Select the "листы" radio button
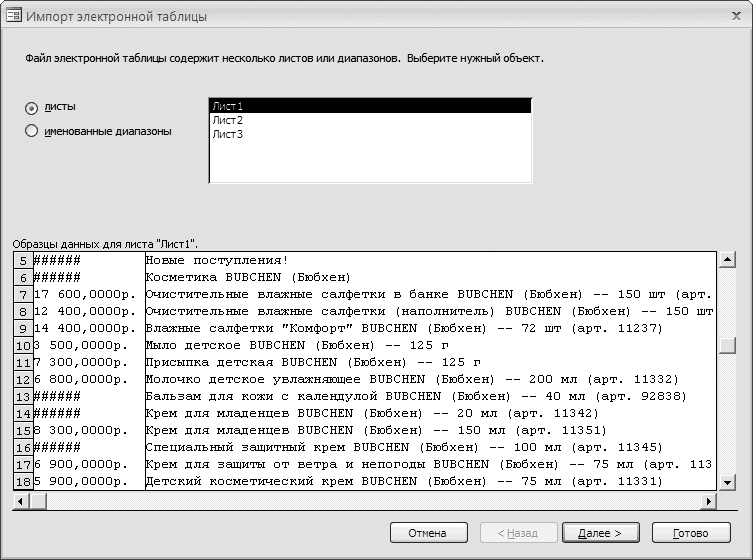The height and width of the screenshot is (560, 753). point(32,108)
